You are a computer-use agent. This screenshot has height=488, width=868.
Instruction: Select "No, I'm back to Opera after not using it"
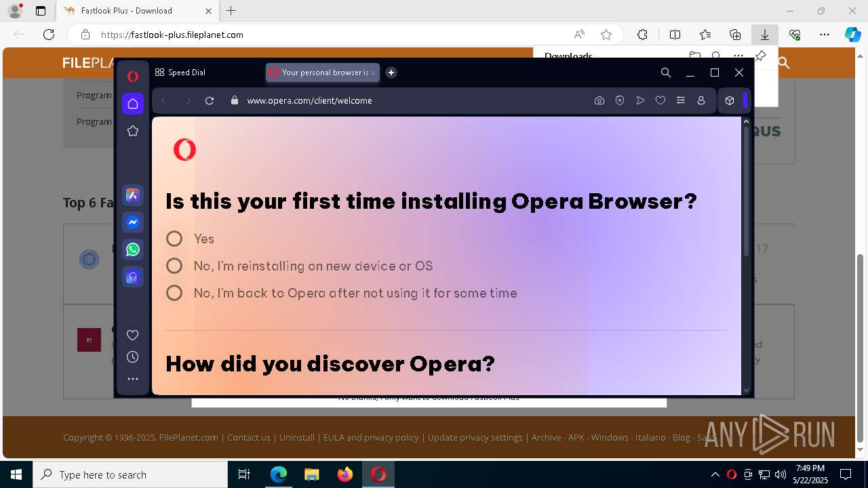tap(174, 293)
